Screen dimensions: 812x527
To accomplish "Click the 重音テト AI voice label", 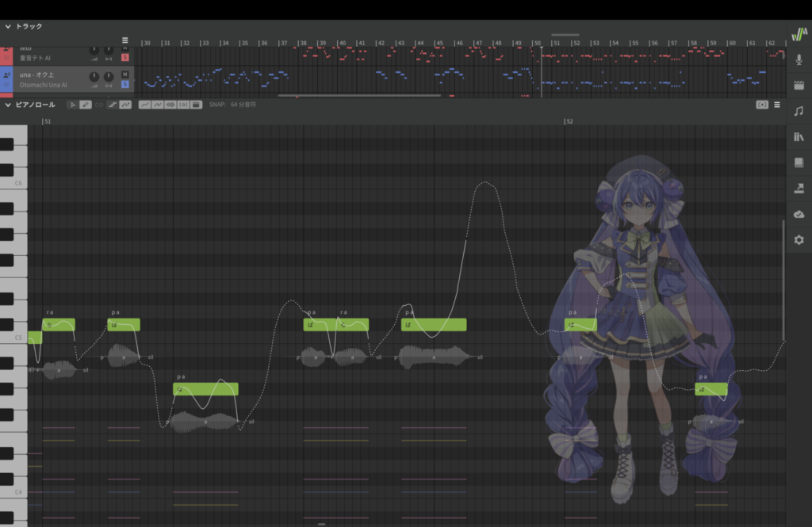I will pos(35,58).
